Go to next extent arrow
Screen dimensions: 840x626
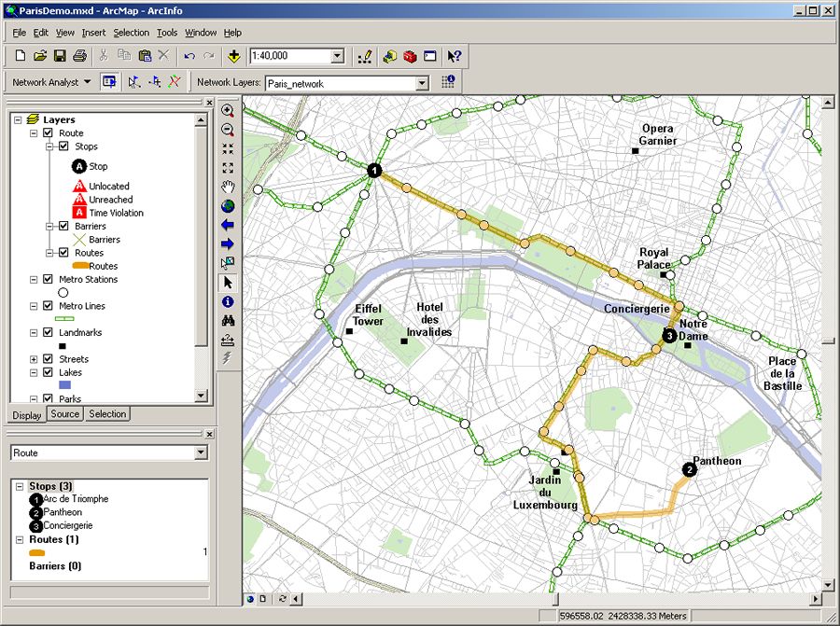228,244
